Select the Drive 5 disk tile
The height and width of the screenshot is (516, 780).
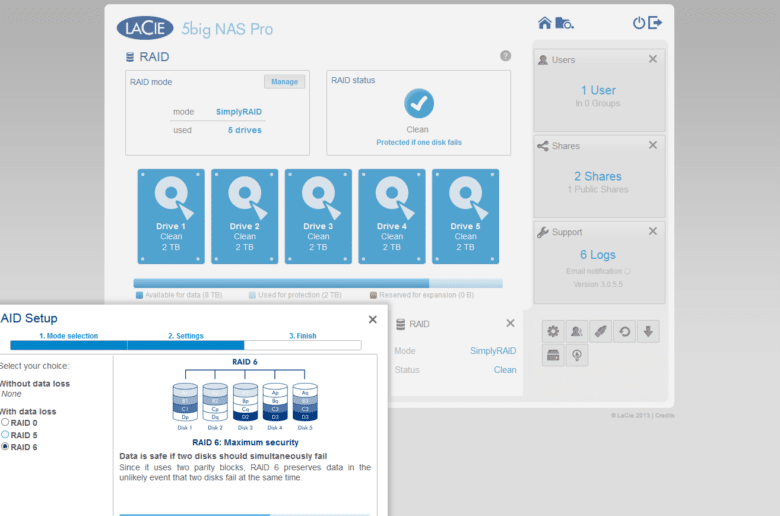pos(466,216)
